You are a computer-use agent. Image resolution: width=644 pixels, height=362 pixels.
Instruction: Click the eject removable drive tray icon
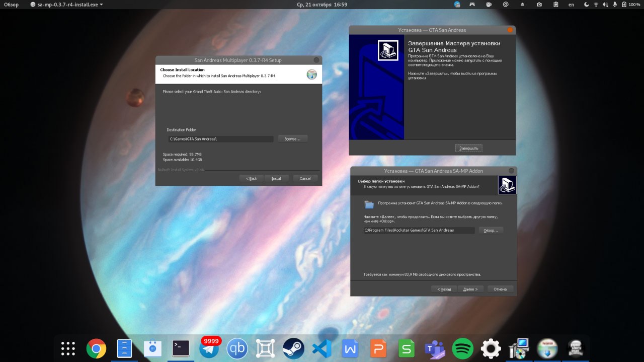(522, 4)
